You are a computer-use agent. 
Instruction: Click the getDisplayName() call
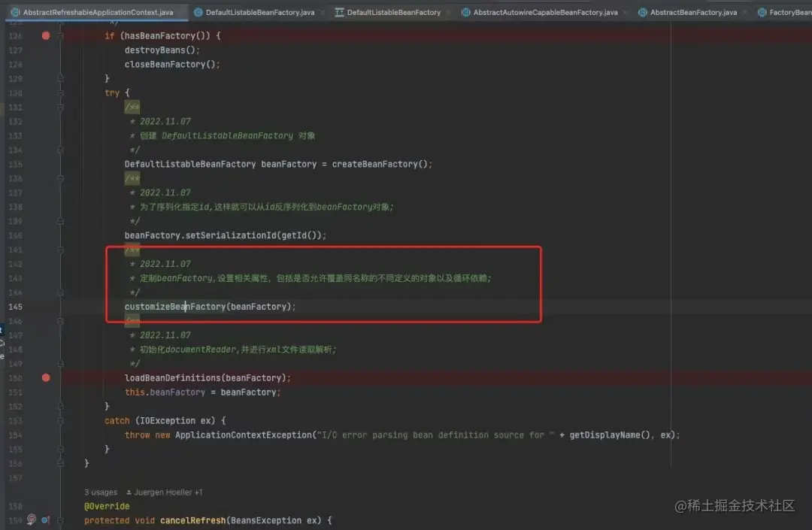610,435
